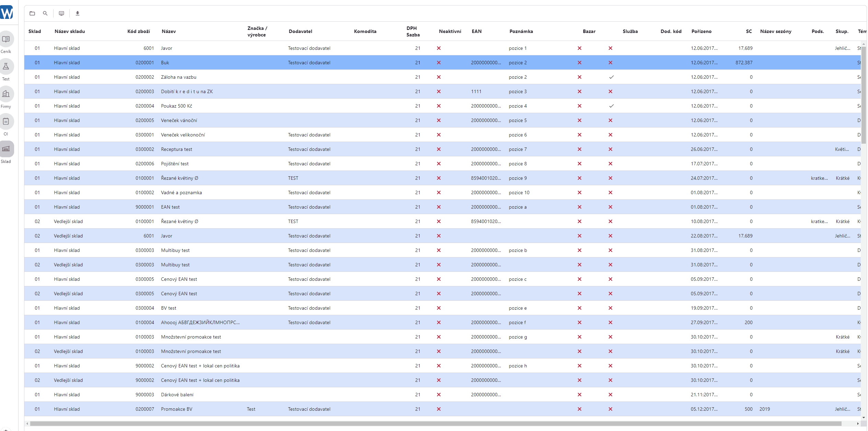
Task: Click the search magnifier icon
Action: 45,13
